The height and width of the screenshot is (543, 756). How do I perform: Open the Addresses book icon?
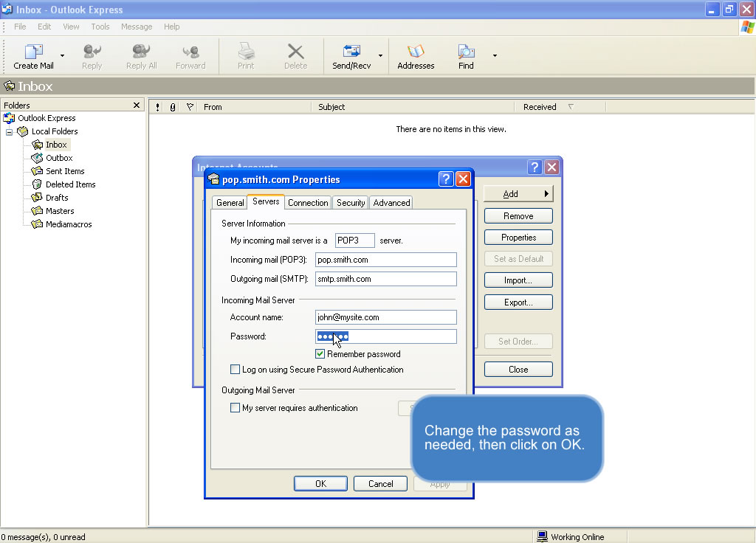[416, 52]
